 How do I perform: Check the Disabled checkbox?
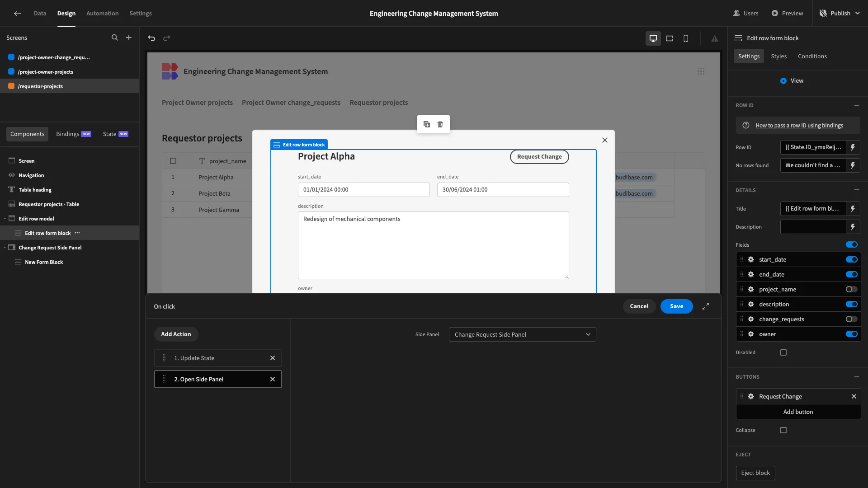[x=783, y=352]
